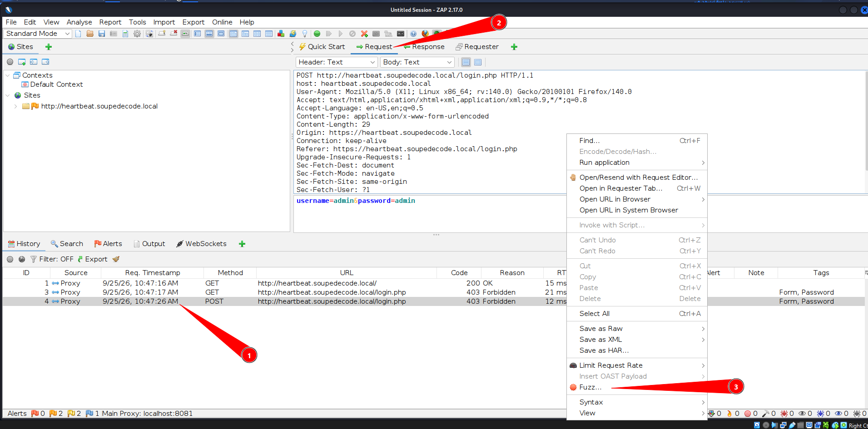Expand the http://heartbeat.soupedecode.local site node

pyautogui.click(x=16, y=106)
